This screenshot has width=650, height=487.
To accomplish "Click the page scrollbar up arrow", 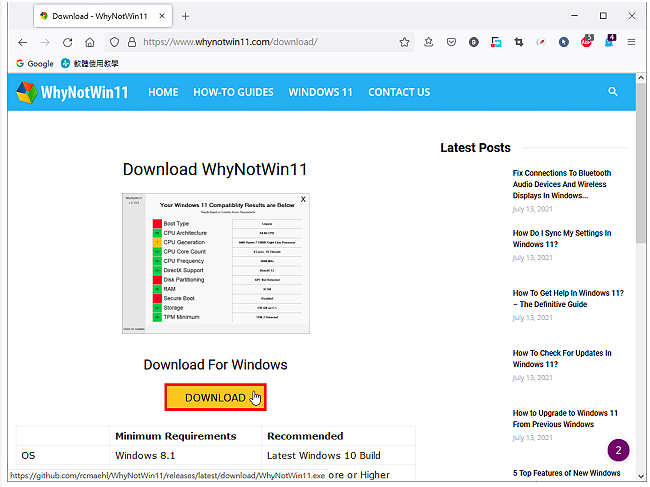I will click(x=641, y=78).
